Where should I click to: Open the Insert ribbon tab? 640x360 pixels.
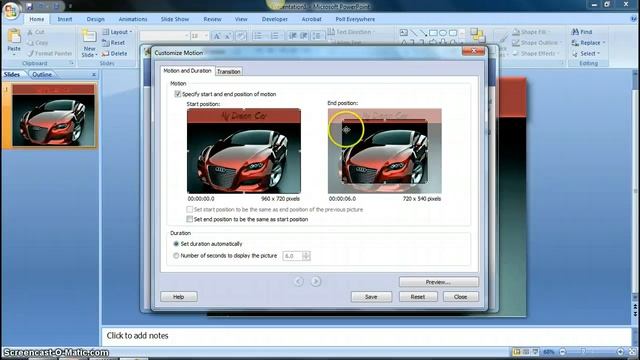pos(64,19)
